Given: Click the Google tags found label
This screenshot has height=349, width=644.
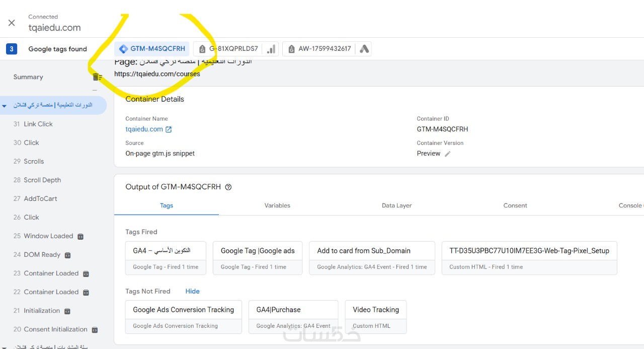Looking at the screenshot, I should pyautogui.click(x=57, y=49).
